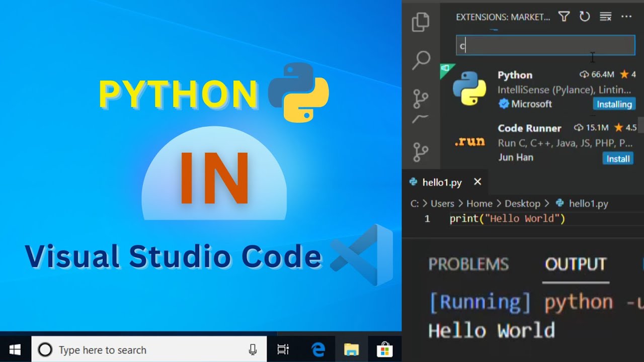This screenshot has height=362, width=644.
Task: Click the hello1.py breadcrumb segment
Action: 588,204
